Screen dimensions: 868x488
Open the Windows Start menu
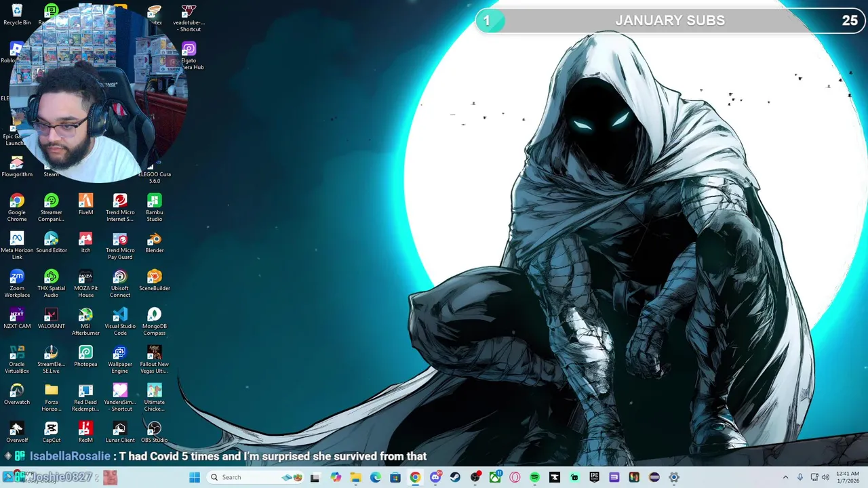click(195, 477)
